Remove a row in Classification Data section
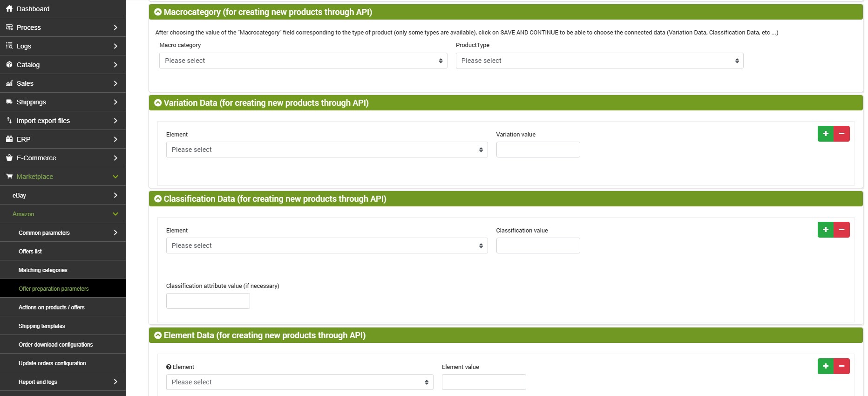Screen dimensions: 868x396 841,230
